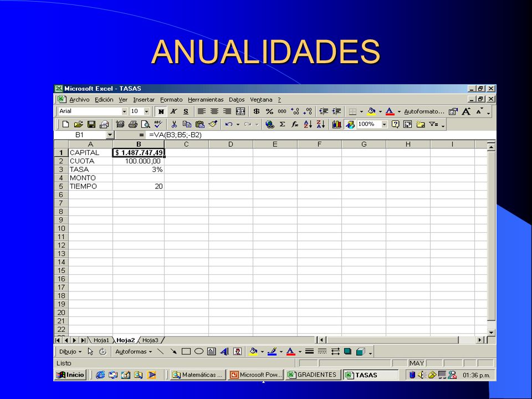Open the Edición menu

tap(104, 100)
